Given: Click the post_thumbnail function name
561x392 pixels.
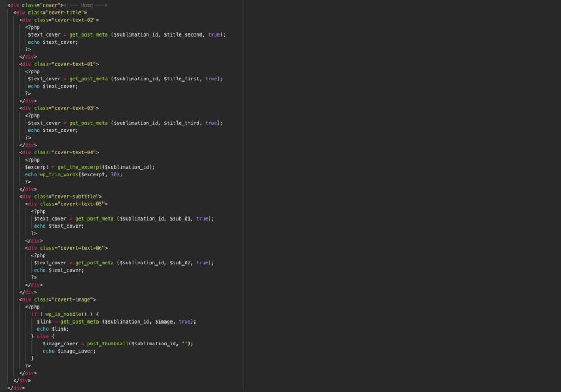Looking at the screenshot, I should pos(108,344).
